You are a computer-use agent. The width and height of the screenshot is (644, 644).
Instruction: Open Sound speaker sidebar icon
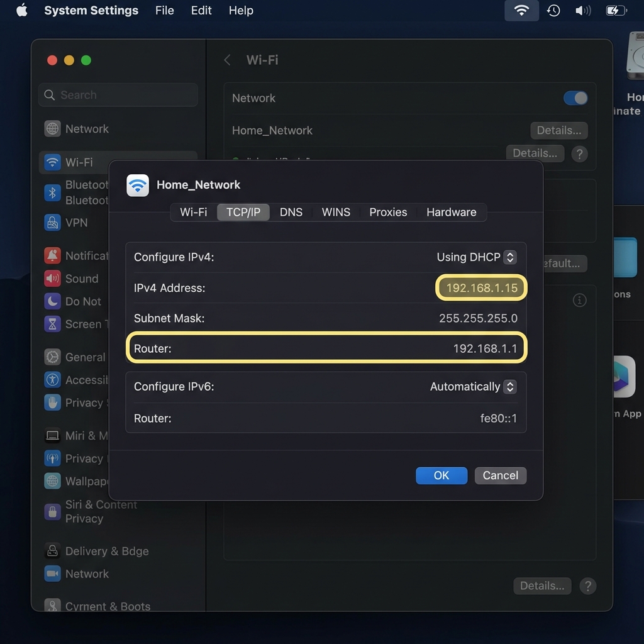click(x=52, y=279)
